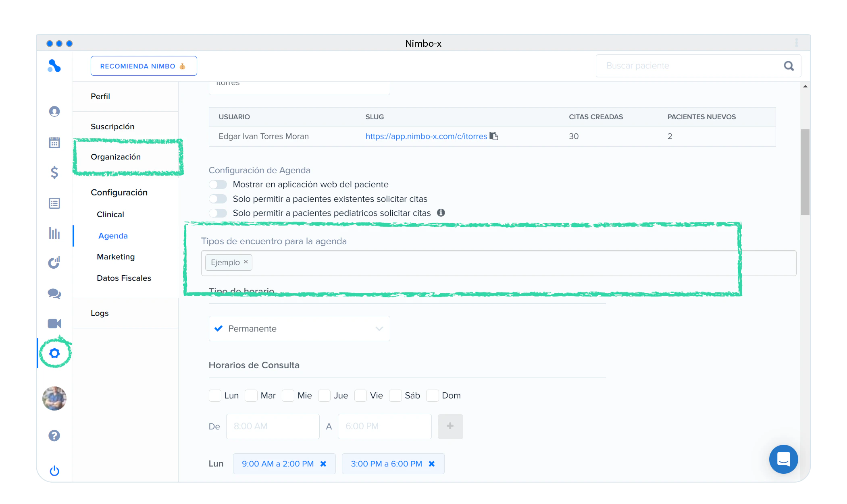Open the app.nimbo-x.com/c/itorres link

426,136
